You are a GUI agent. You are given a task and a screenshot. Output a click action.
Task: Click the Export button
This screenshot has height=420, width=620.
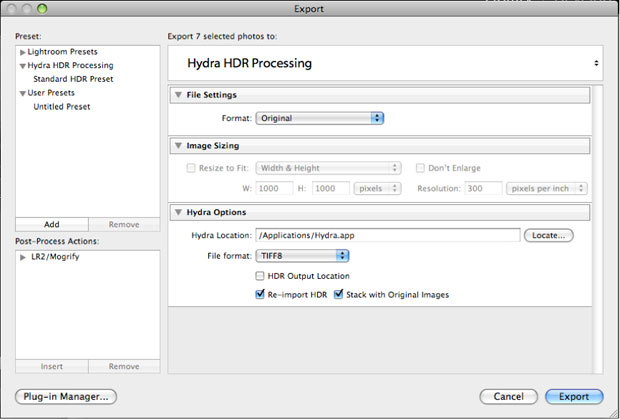tap(574, 397)
